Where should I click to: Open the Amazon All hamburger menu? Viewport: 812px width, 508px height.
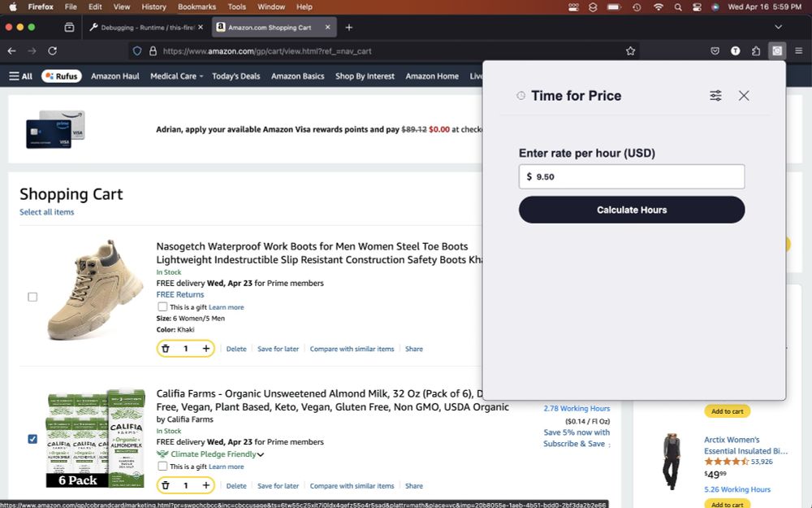click(21, 76)
